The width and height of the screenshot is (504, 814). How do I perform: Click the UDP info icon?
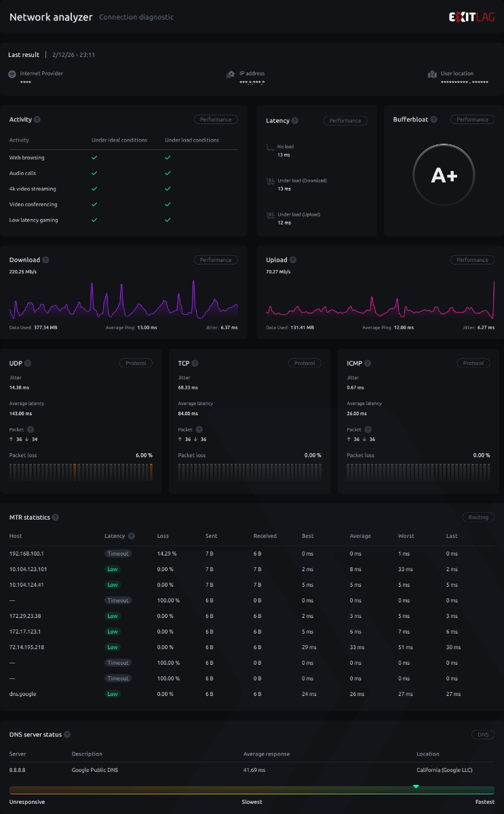pyautogui.click(x=28, y=363)
